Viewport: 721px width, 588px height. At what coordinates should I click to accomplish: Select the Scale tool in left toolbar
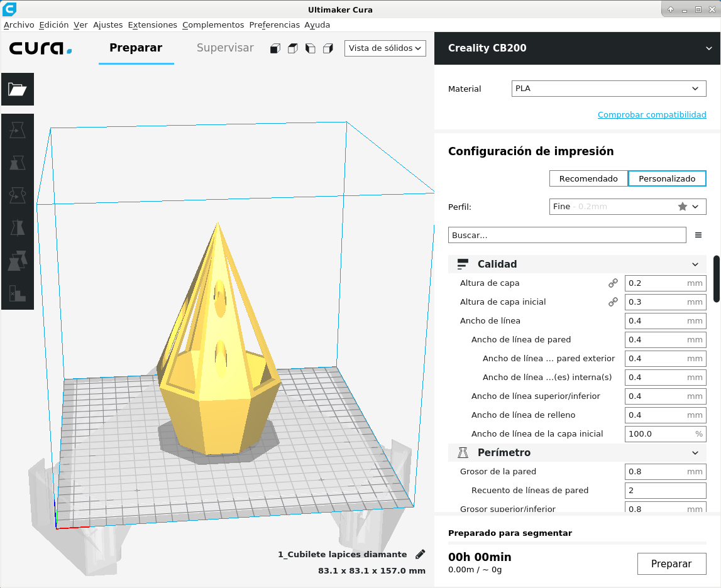(x=18, y=163)
